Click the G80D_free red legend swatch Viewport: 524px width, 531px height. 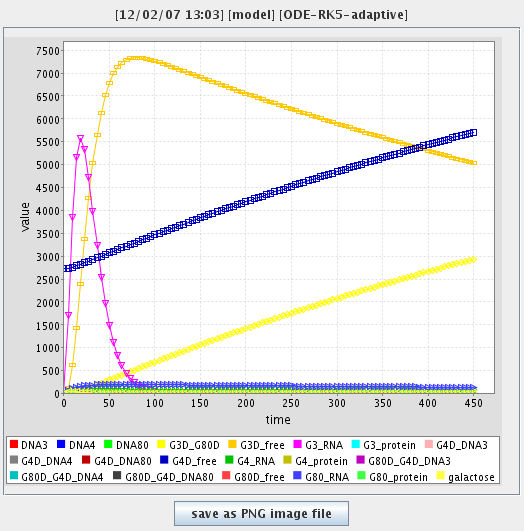click(x=226, y=475)
